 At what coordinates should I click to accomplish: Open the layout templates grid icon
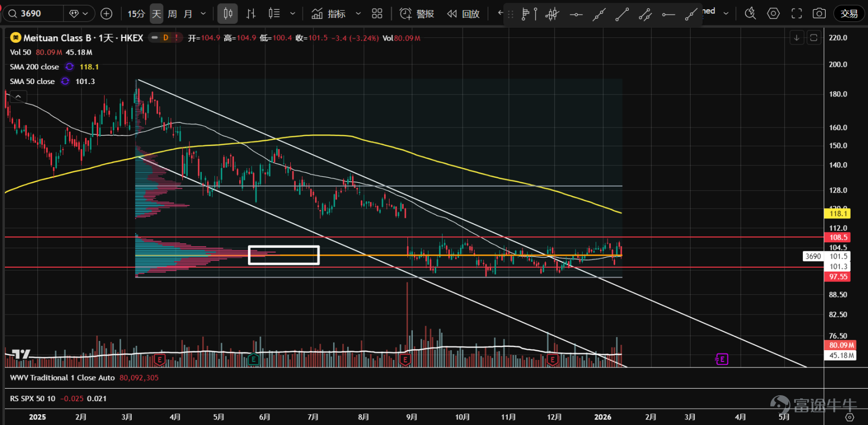click(377, 14)
